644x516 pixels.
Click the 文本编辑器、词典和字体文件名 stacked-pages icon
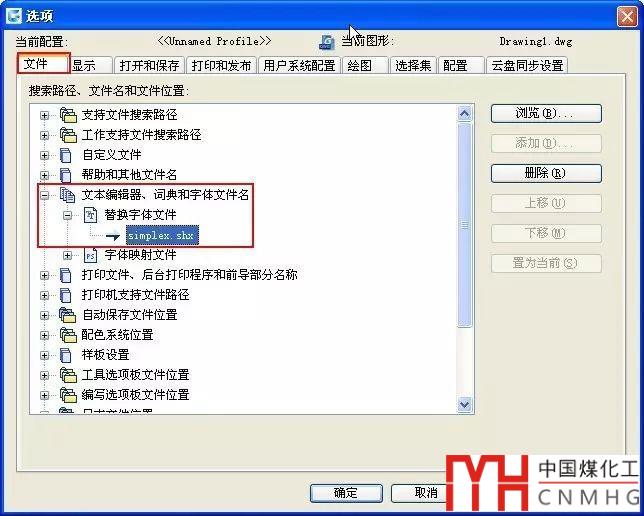tap(67, 195)
